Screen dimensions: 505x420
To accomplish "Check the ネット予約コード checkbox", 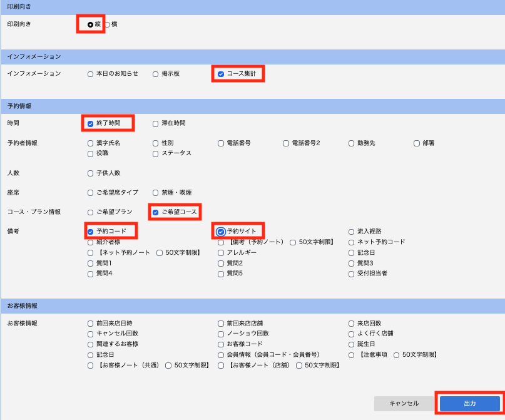I will (351, 242).
